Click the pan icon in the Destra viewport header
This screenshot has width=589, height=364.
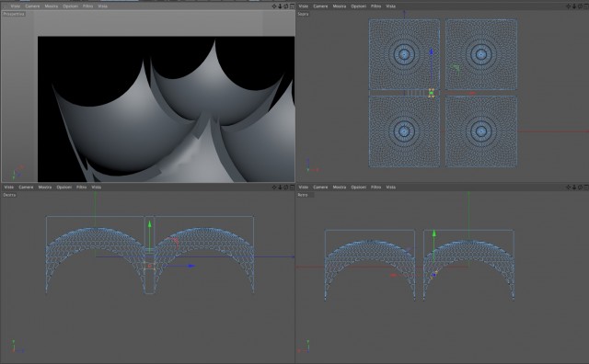[x=274, y=187]
